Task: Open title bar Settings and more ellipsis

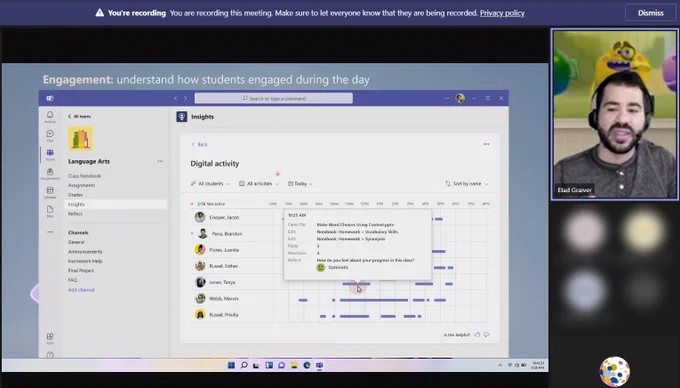Action: (x=447, y=98)
